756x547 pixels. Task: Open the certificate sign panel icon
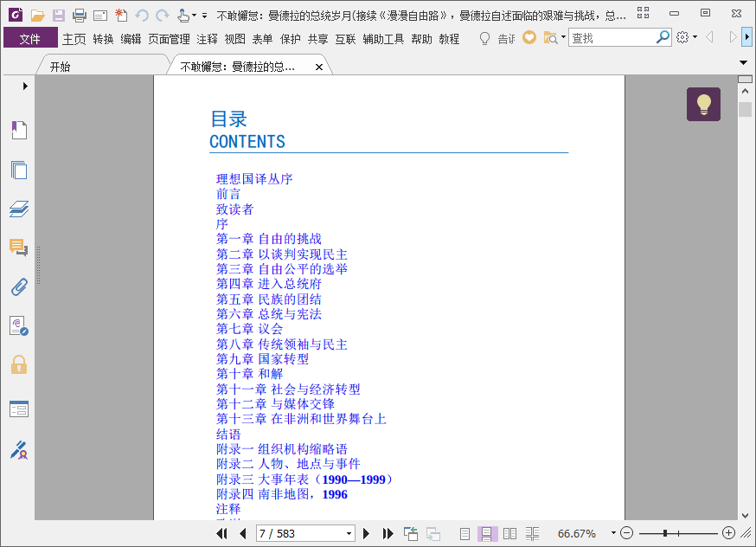tap(19, 450)
